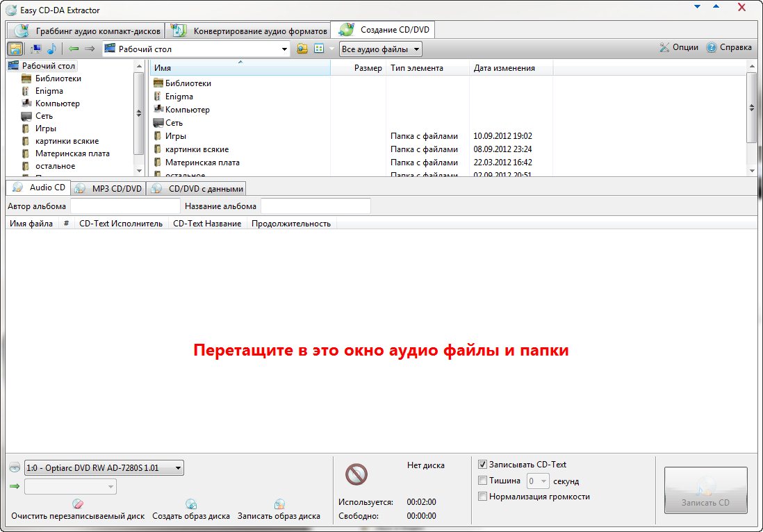Sort by Дата изменения column header
Screen dimensions: 763x532
pyautogui.click(x=511, y=68)
